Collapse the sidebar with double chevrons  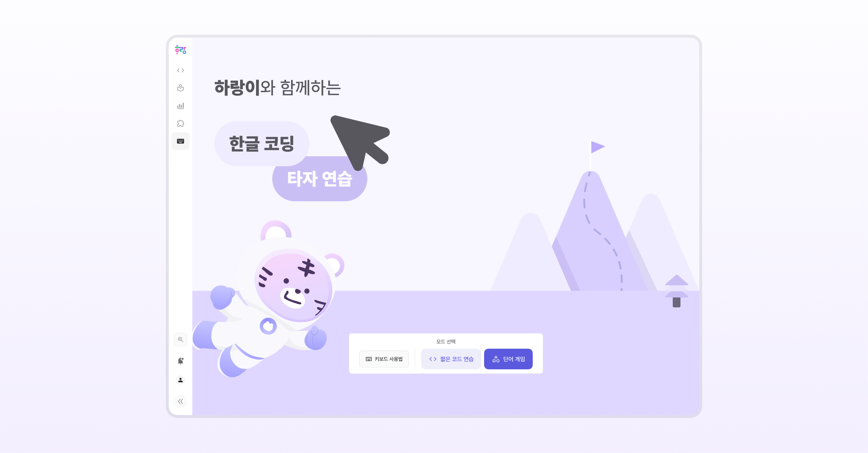click(x=181, y=401)
